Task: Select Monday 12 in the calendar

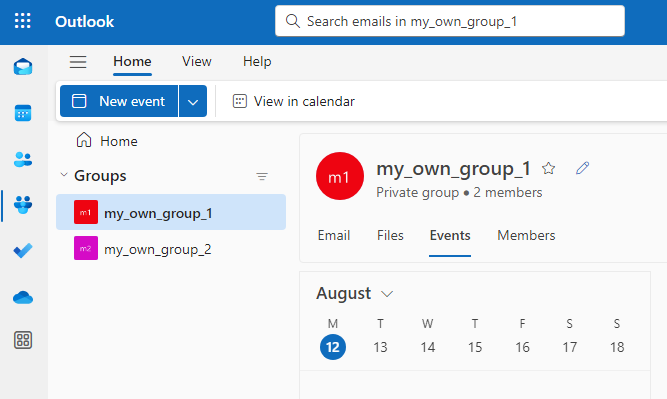Action: click(333, 347)
